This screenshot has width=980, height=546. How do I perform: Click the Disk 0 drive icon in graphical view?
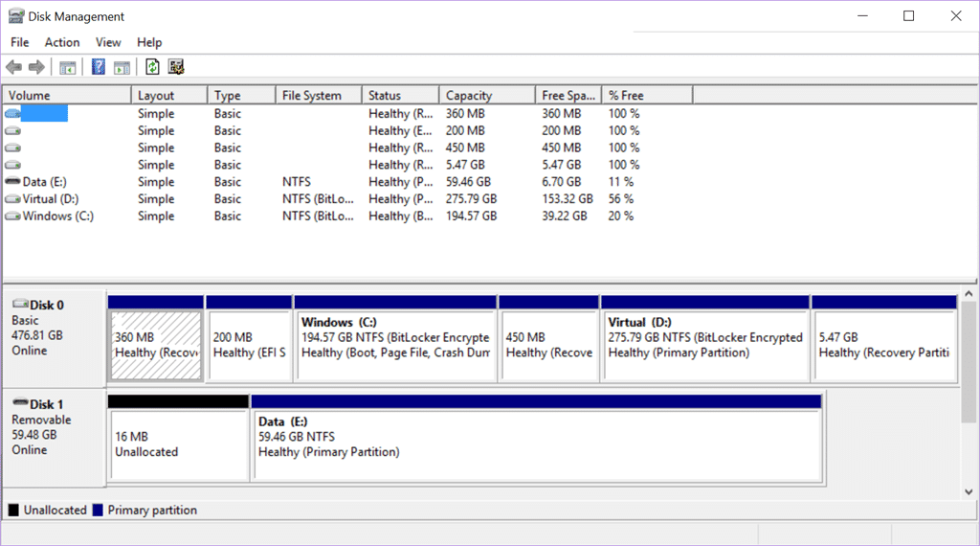click(x=21, y=304)
